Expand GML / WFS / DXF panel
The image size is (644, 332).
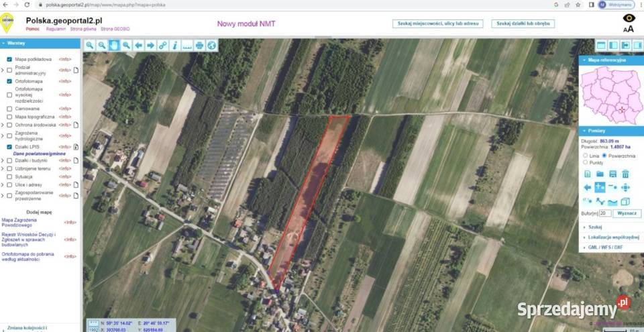[x=611, y=247]
